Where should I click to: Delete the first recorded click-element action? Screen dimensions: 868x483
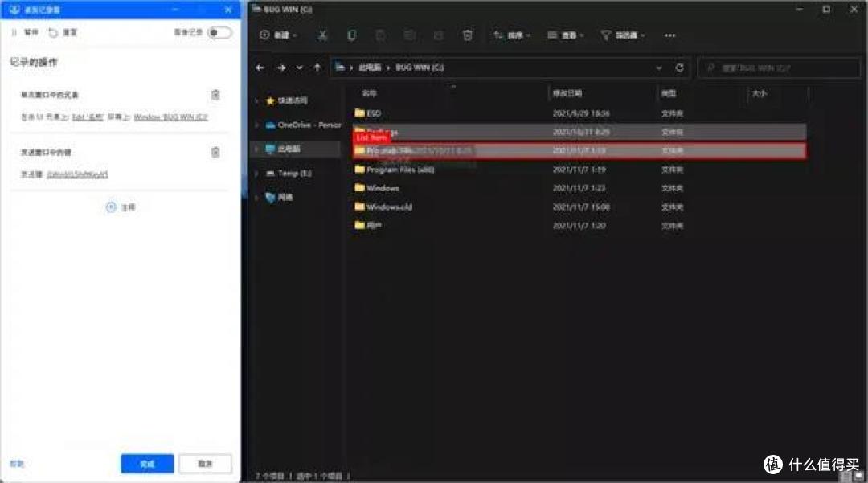(x=215, y=95)
